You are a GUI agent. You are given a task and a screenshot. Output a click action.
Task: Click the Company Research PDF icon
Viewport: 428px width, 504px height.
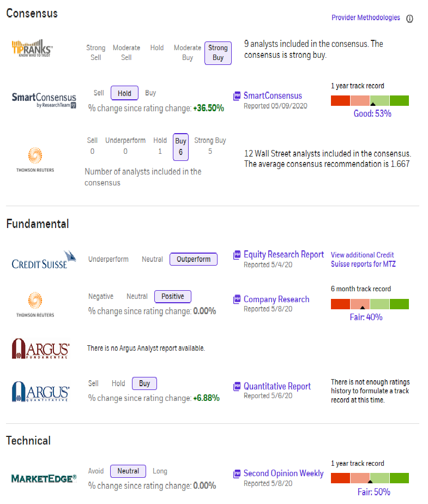pos(237,299)
